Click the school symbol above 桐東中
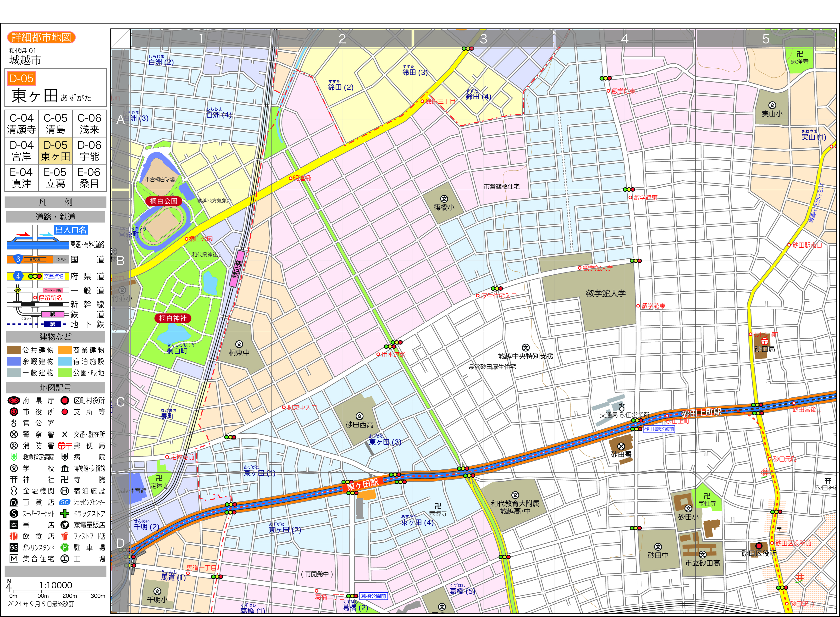Screen dimensions: 840x617 pyautogui.click(x=239, y=344)
